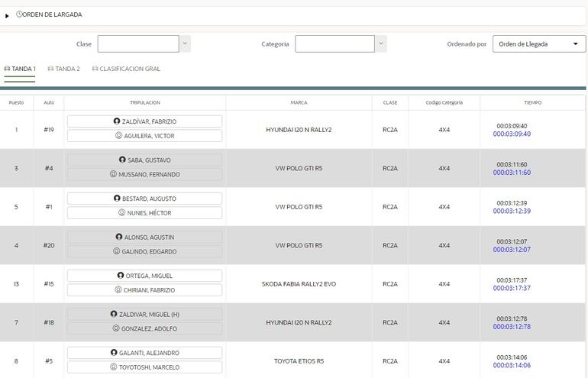Open the blue time link 00:03:17:37
This screenshot has height=378, width=588.
tap(512, 289)
